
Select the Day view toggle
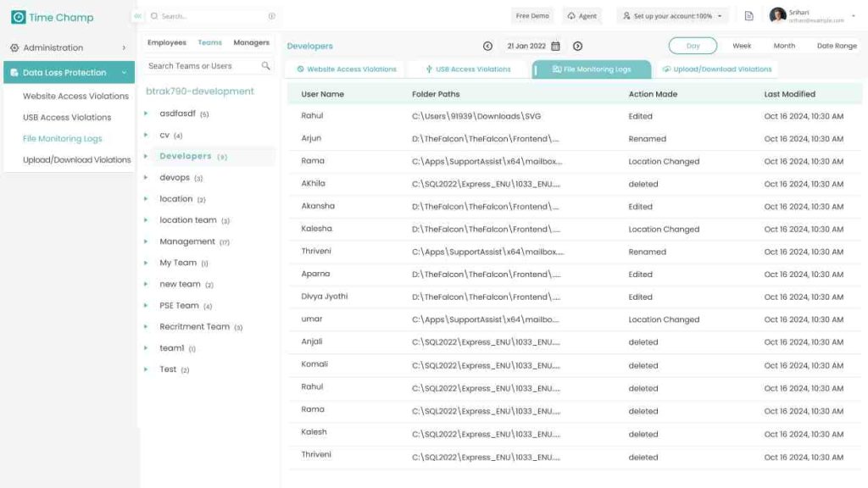(693, 46)
